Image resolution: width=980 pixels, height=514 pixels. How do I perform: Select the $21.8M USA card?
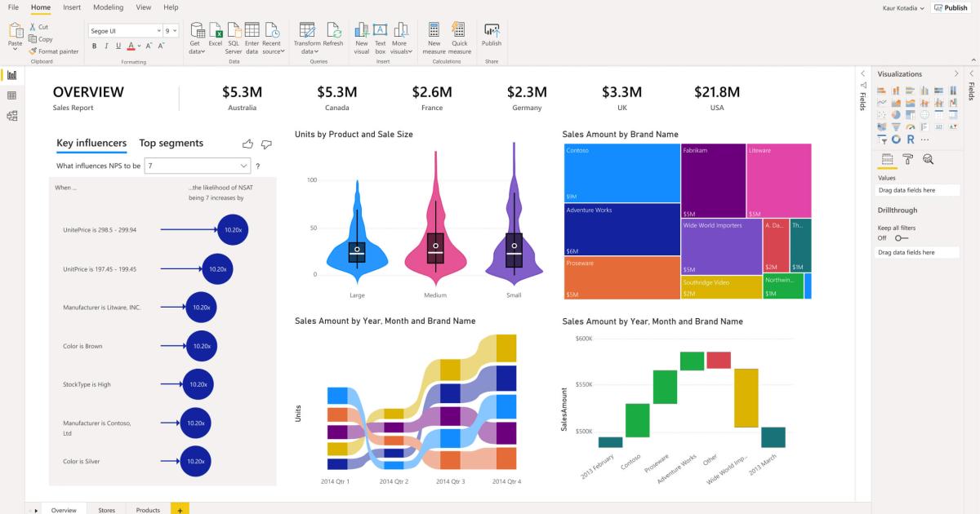717,98
